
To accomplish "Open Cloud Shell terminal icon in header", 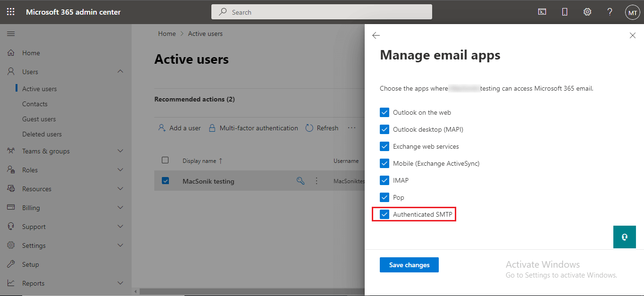I will pos(542,12).
